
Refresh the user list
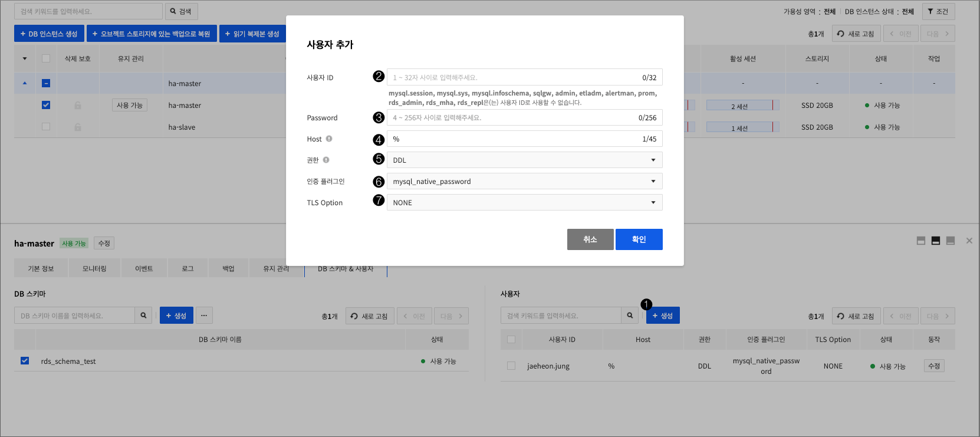(856, 316)
